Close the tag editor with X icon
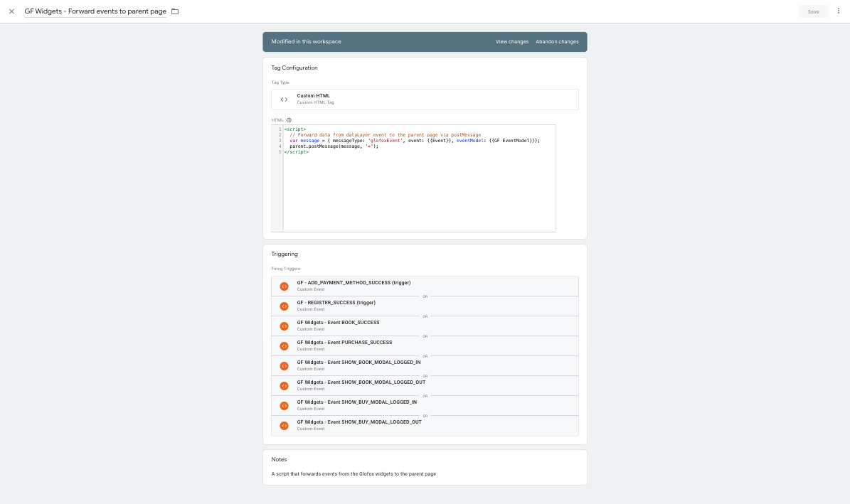The image size is (850, 504). point(11,11)
